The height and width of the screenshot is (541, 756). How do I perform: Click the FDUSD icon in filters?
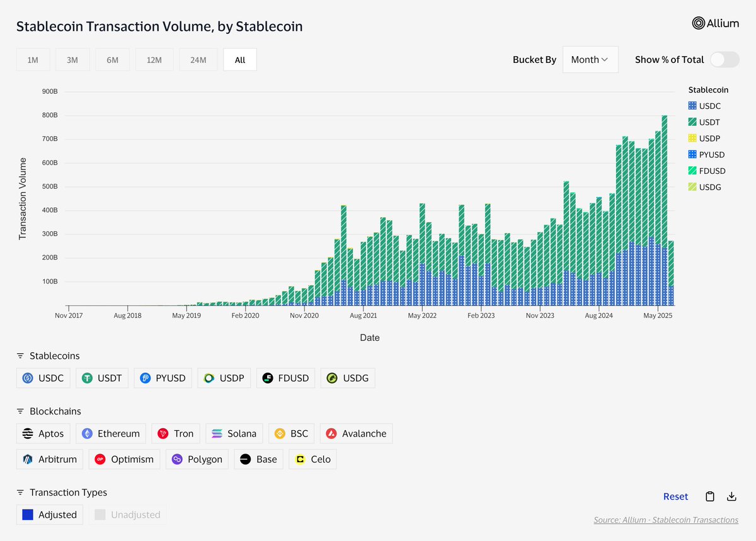pyautogui.click(x=268, y=379)
